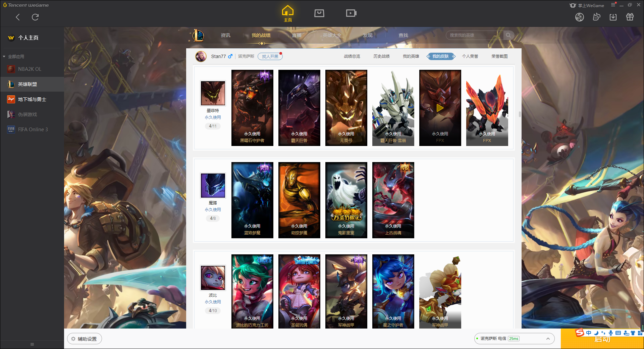
Task: Select FIFA Online 3 in the sidebar
Action: [32, 129]
